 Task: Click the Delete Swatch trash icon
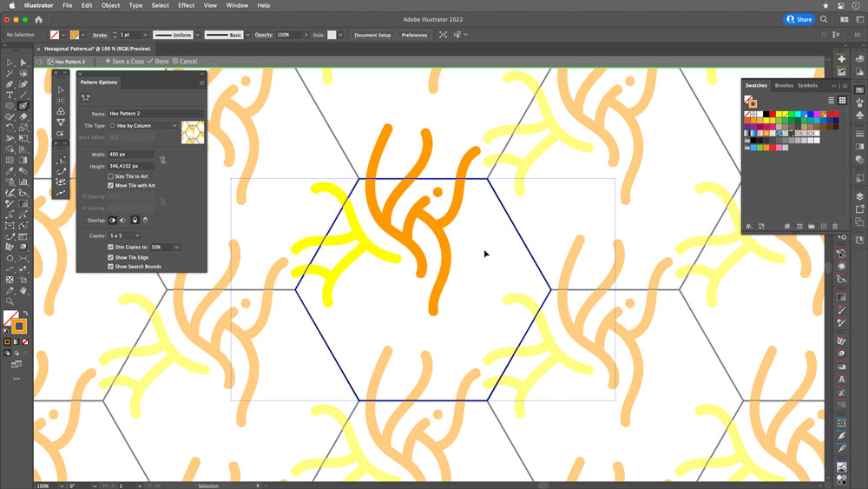coord(835,227)
